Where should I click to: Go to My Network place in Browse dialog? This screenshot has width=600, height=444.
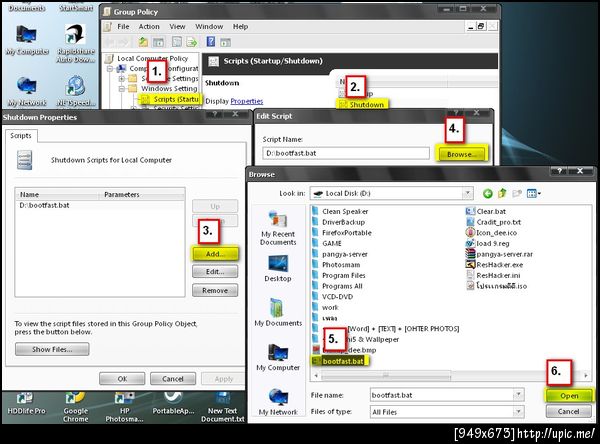click(278, 402)
